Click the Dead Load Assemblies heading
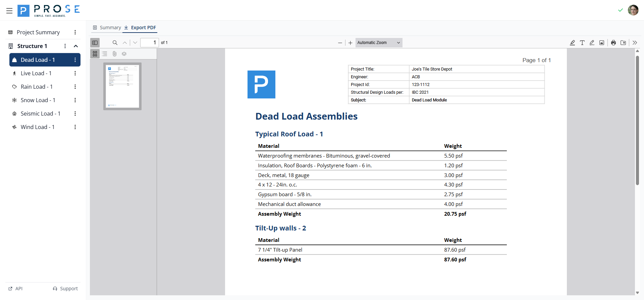 click(x=306, y=116)
